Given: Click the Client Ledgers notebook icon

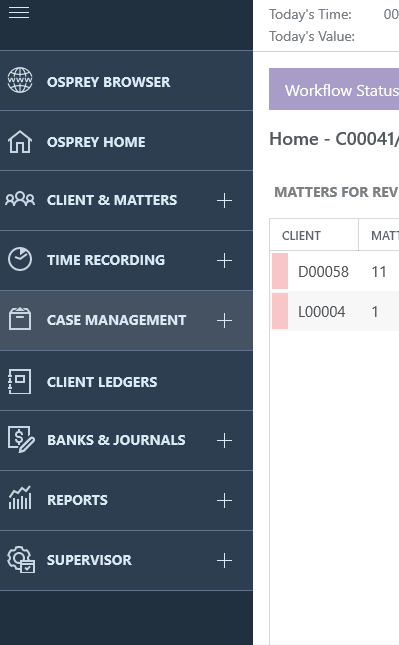Looking at the screenshot, I should (x=20, y=381).
